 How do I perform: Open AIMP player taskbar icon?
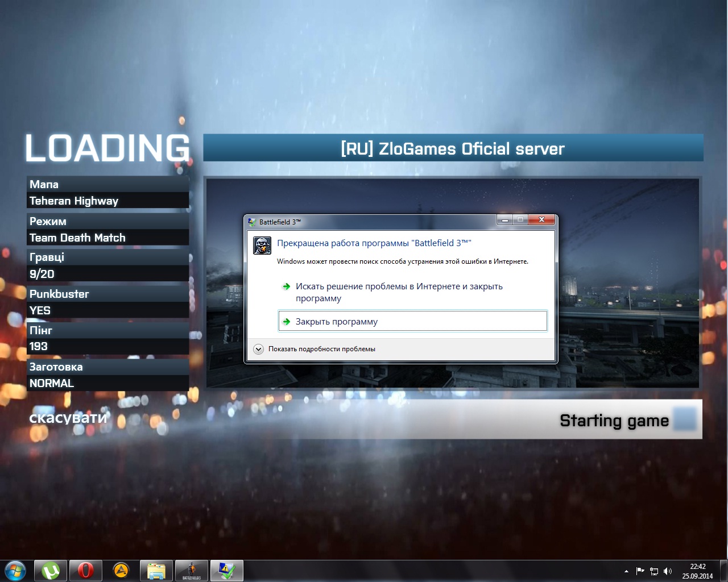pyautogui.click(x=121, y=571)
